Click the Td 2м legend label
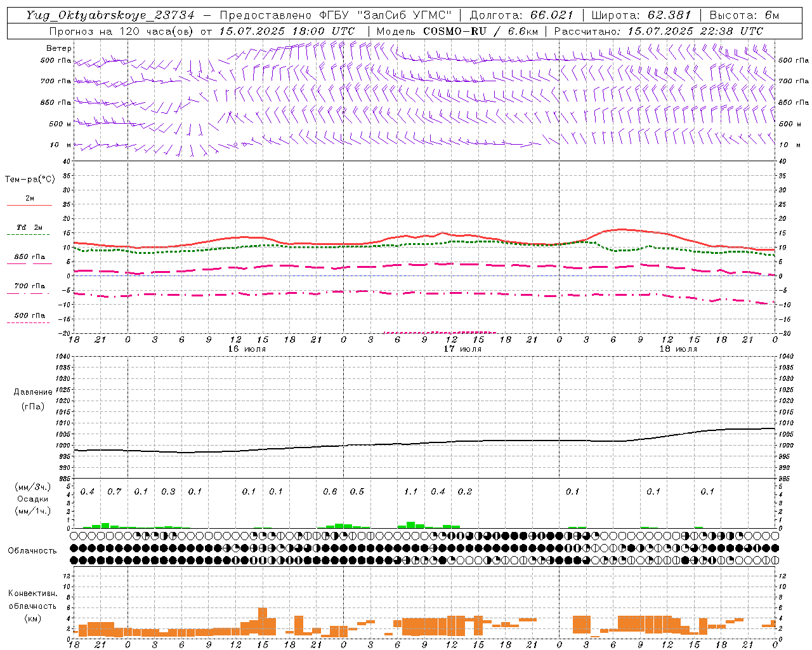This screenshot has width=812, height=650. 29,227
